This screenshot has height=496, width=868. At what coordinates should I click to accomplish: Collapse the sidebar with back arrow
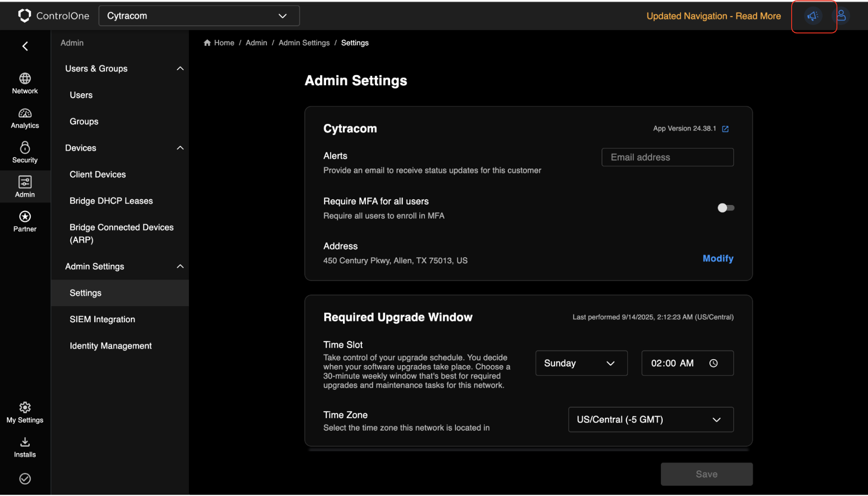[25, 46]
